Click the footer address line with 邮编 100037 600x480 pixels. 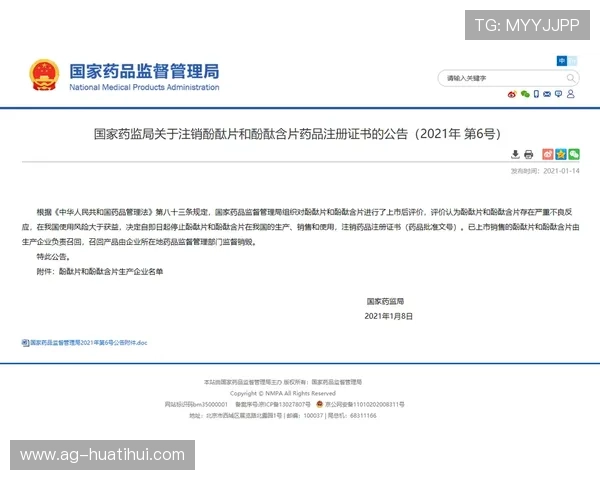(283, 415)
